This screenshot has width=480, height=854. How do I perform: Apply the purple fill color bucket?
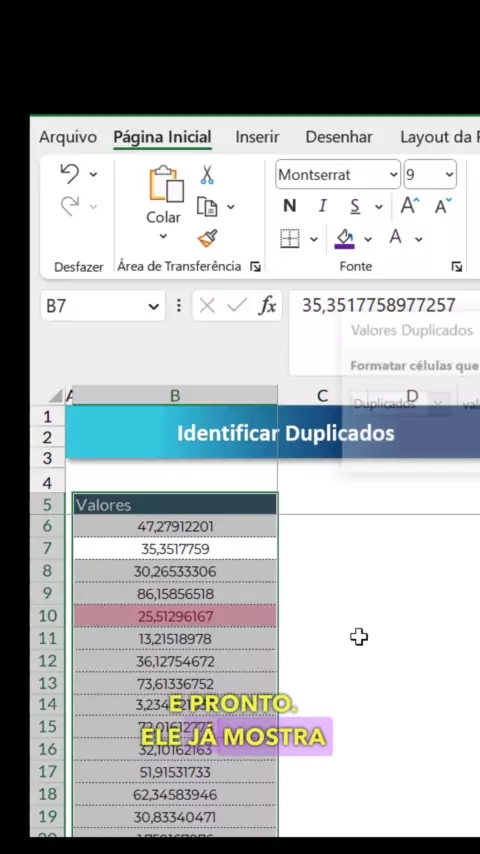(345, 239)
